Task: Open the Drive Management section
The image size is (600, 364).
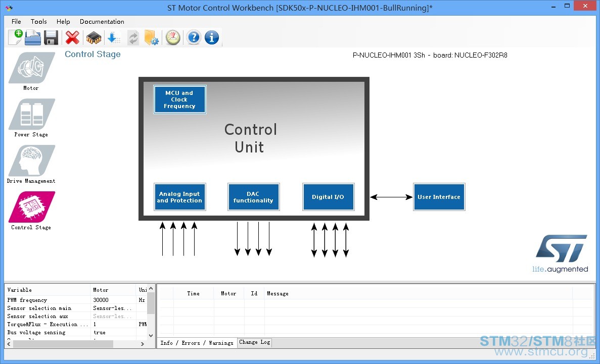Action: coord(31,165)
